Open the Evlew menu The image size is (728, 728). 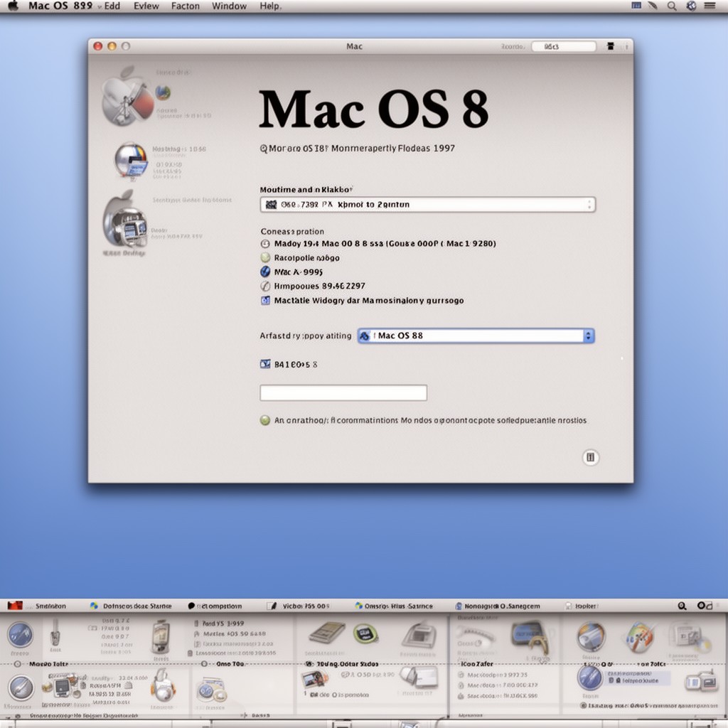pyautogui.click(x=146, y=6)
